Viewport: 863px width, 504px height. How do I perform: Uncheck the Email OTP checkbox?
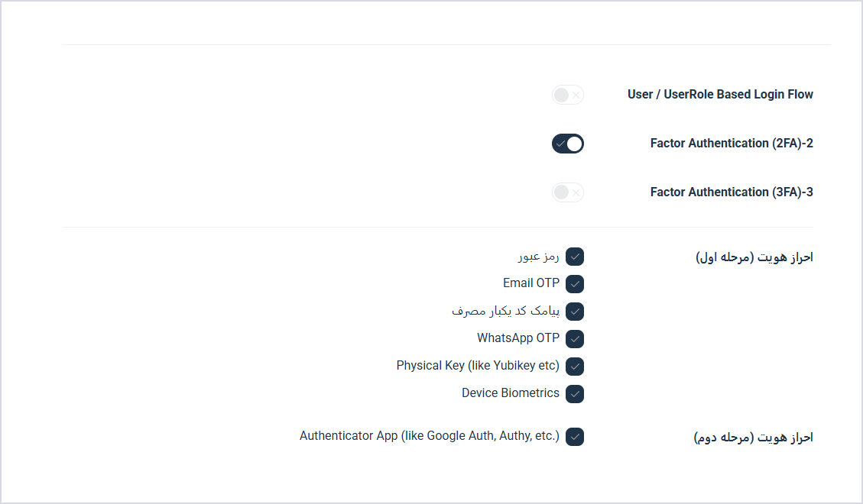pos(575,284)
